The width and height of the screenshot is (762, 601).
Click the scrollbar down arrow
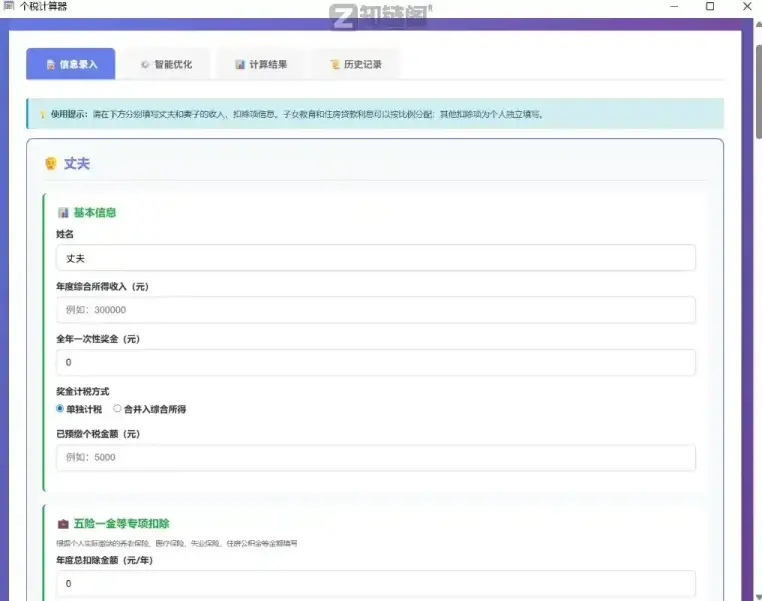(x=759, y=597)
